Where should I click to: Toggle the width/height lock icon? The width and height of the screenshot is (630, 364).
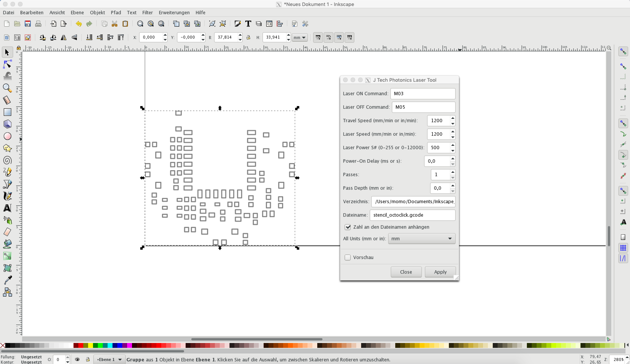[x=248, y=37]
